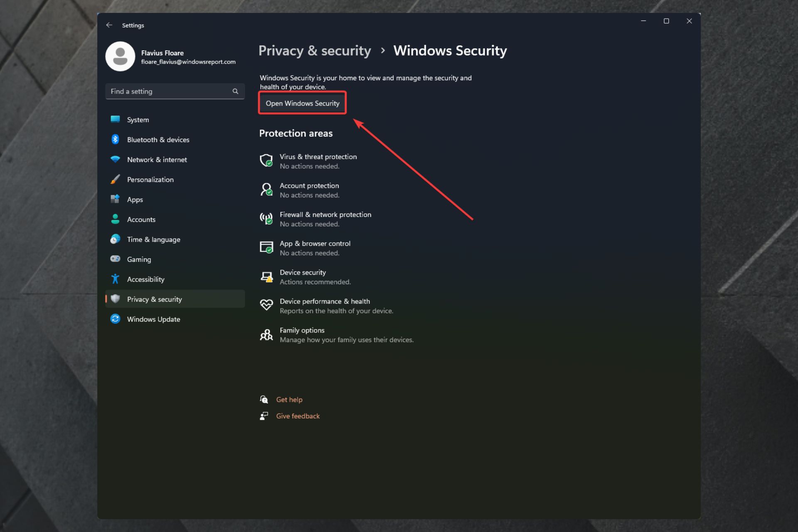This screenshot has height=532, width=798.
Task: Select Time & language label
Action: [x=153, y=239]
